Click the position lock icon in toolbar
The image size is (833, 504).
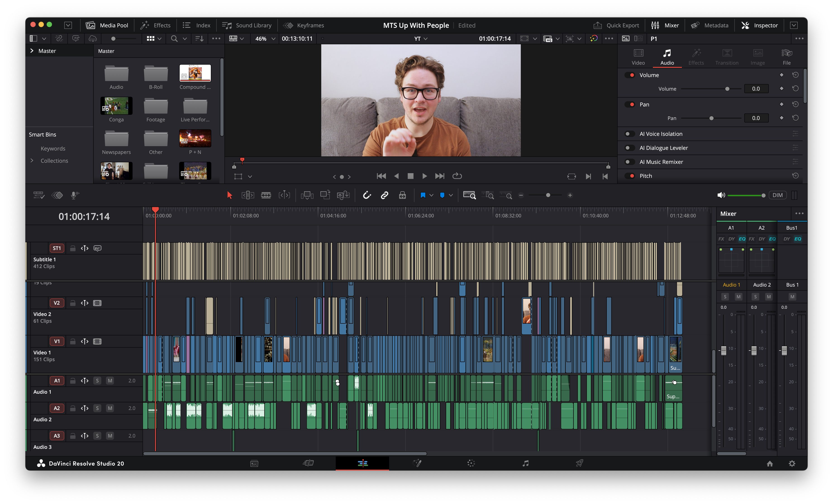click(x=402, y=195)
